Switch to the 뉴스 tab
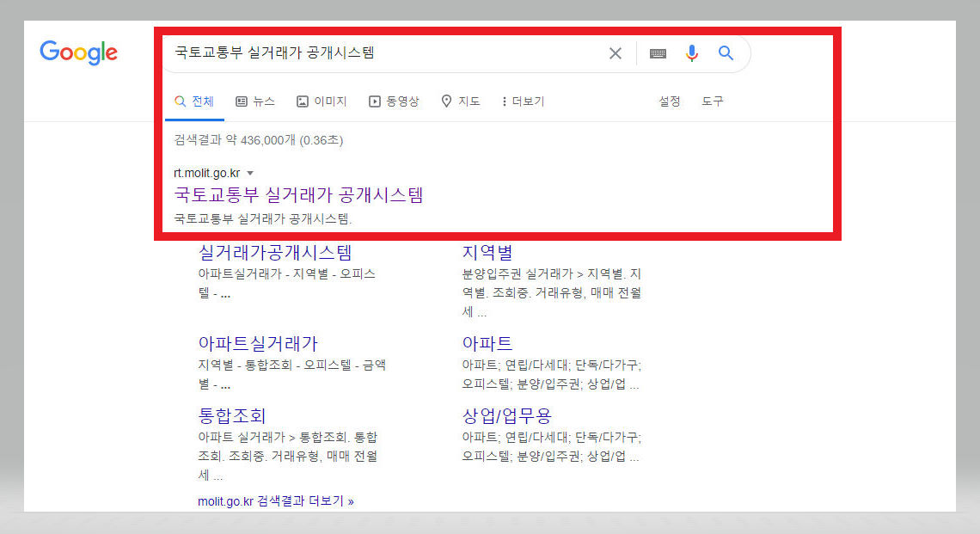 click(x=255, y=101)
